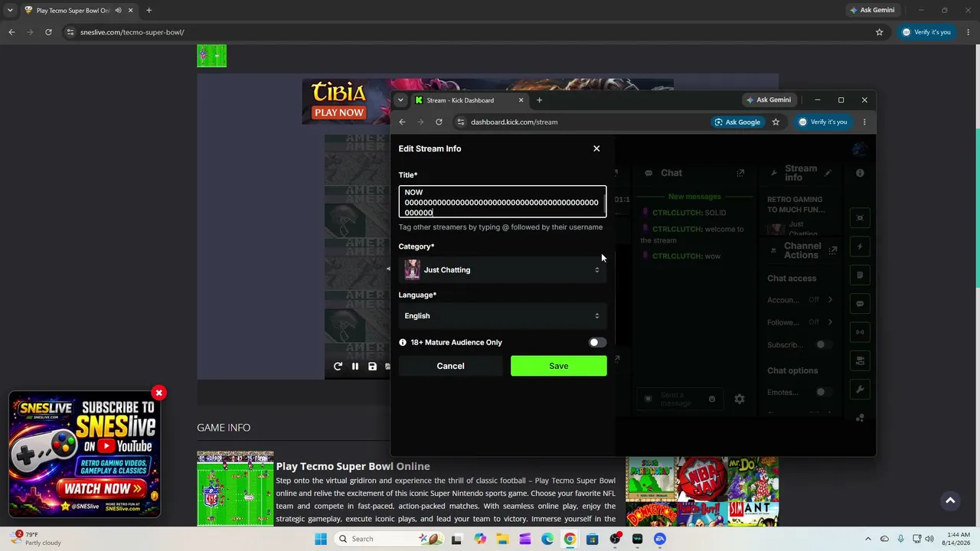Open Microsoft Store from the taskbar
This screenshot has height=551, width=980.
point(592,539)
